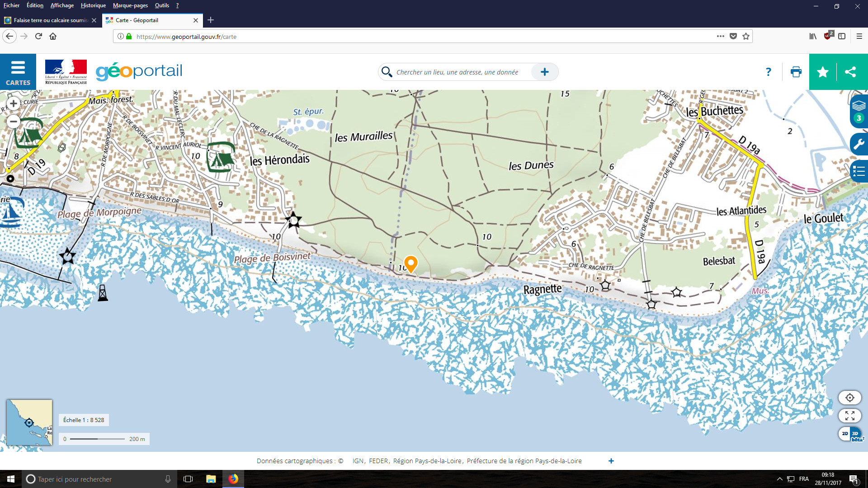868x488 pixels.
Task: Expand advanced search with plus button
Action: (544, 72)
